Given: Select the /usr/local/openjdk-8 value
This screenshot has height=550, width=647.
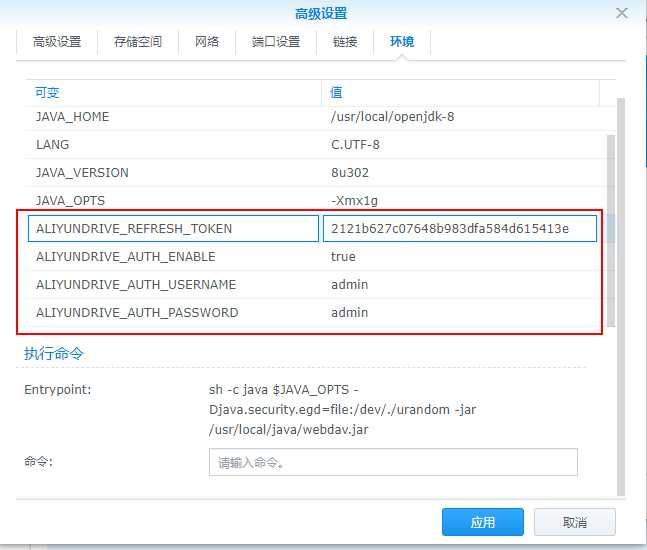Looking at the screenshot, I should [392, 117].
